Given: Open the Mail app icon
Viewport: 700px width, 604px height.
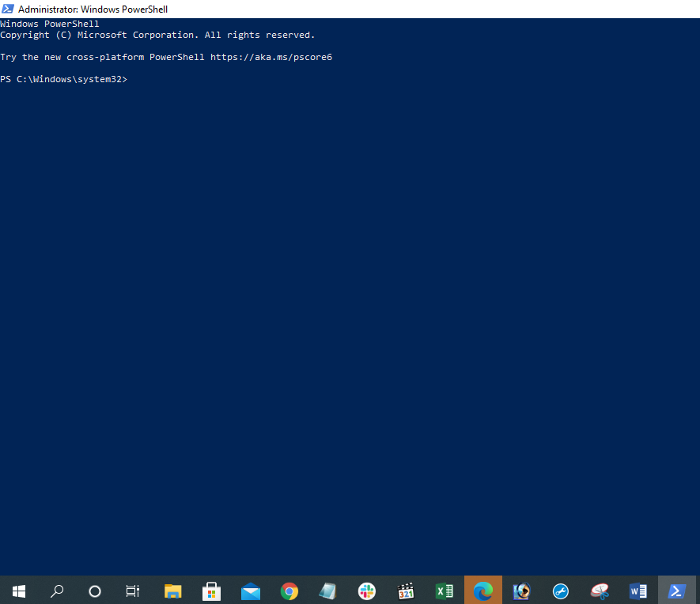Looking at the screenshot, I should (251, 591).
